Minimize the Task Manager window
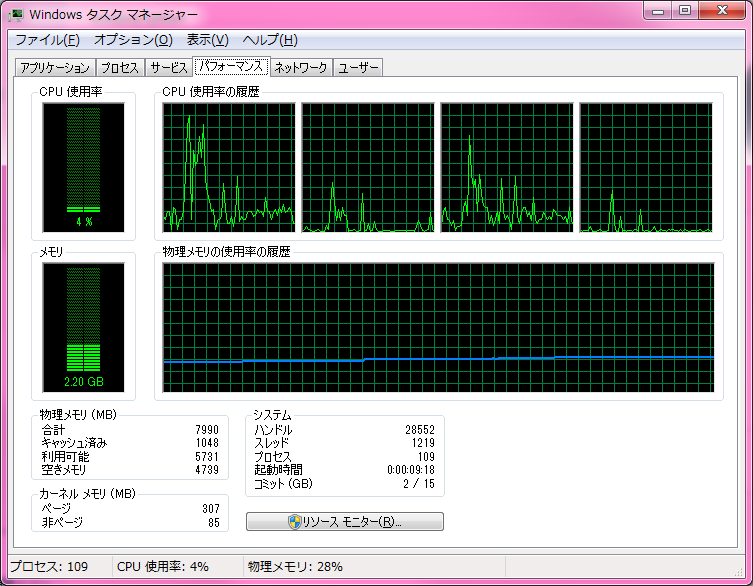The image size is (753, 586). point(658,11)
